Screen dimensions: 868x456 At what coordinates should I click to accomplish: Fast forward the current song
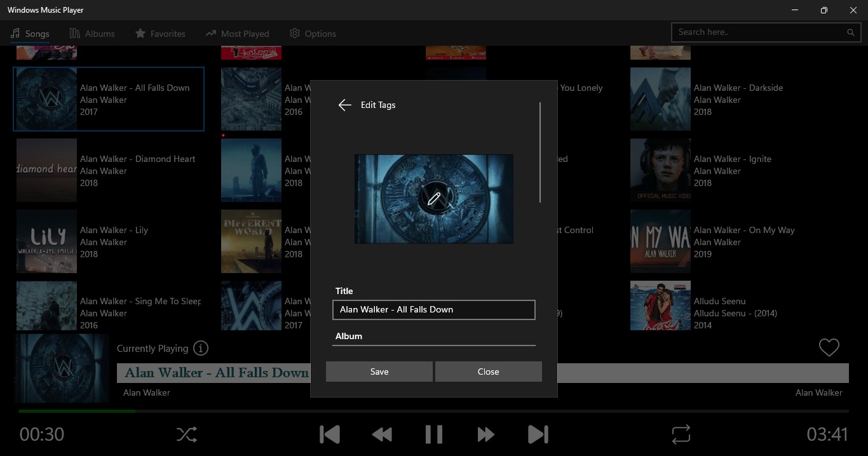click(x=486, y=434)
